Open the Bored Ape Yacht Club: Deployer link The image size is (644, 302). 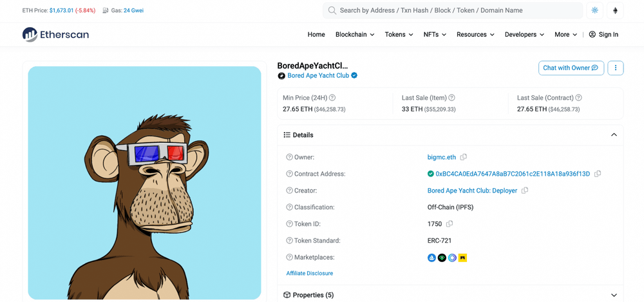coord(472,191)
